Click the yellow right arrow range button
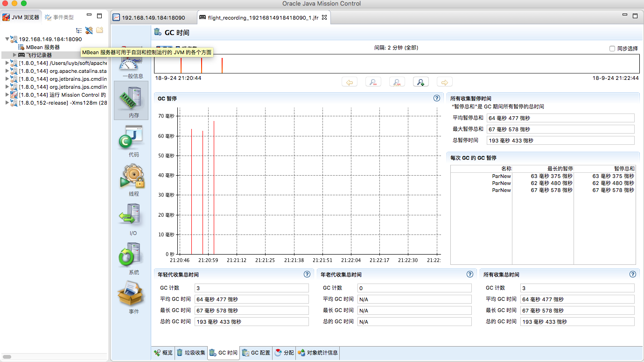 [445, 82]
